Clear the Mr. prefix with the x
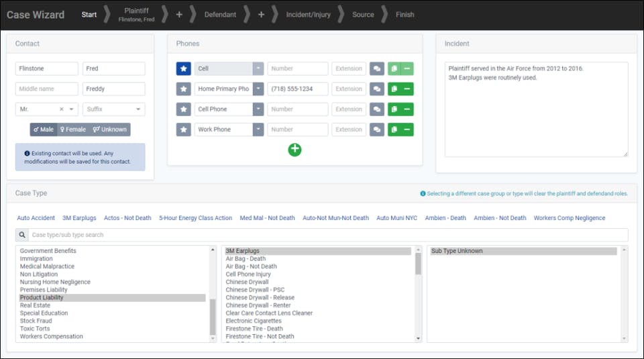This screenshot has height=359, width=644. [x=62, y=109]
